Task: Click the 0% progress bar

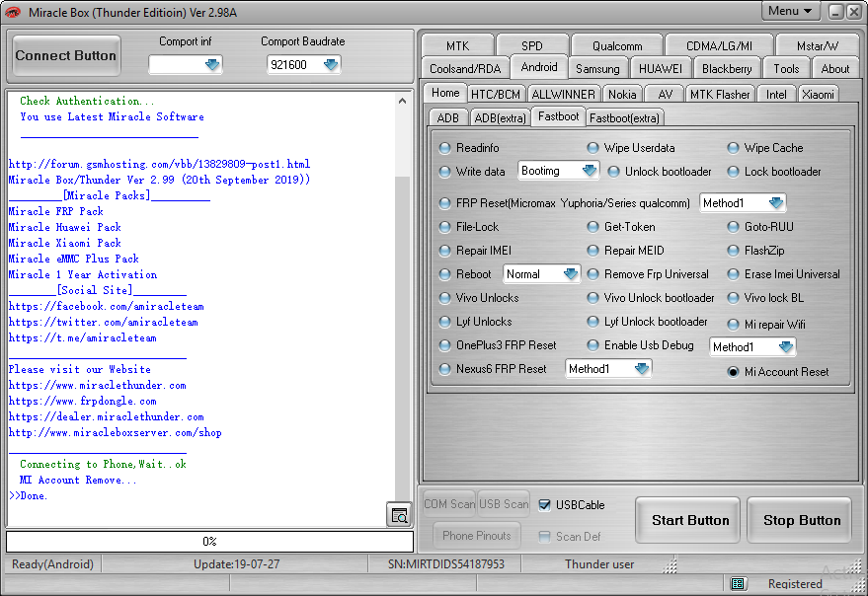Action: pyautogui.click(x=209, y=541)
